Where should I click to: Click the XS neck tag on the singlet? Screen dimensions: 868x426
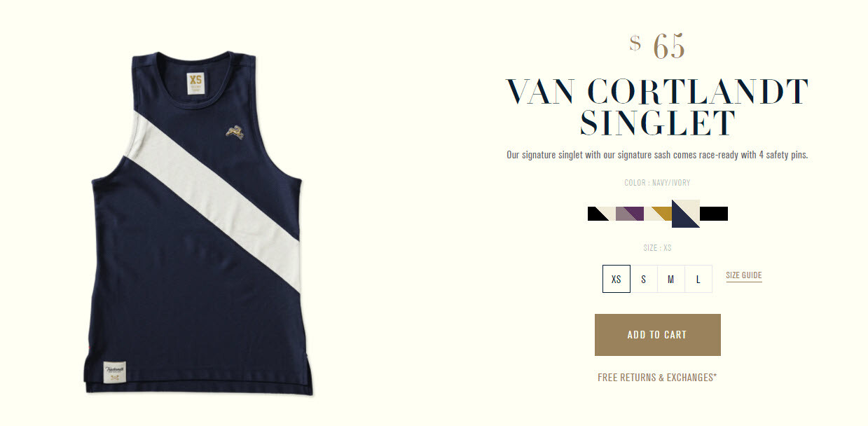click(x=195, y=84)
